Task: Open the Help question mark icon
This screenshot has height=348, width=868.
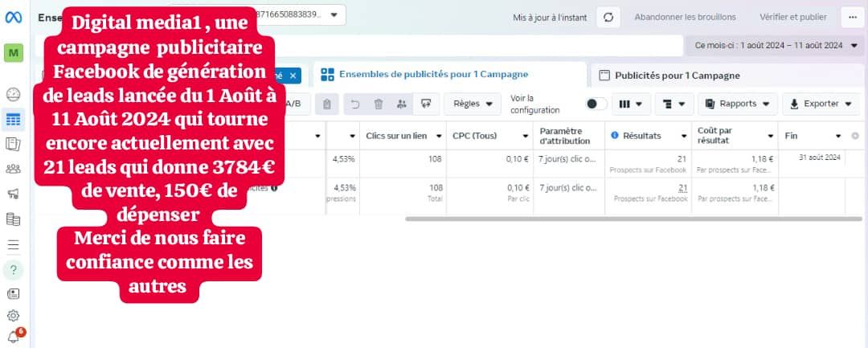Action: tap(14, 269)
